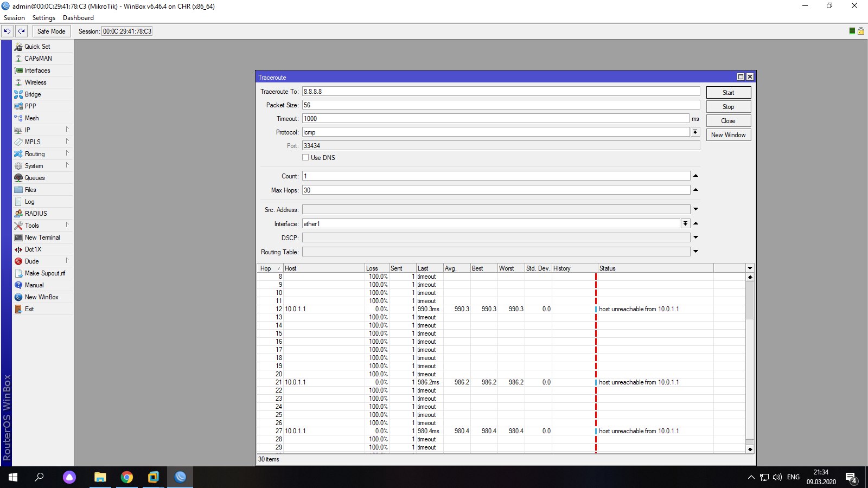Click the redo arrow in toolbar
The width and height of the screenshot is (868, 488).
(22, 31)
